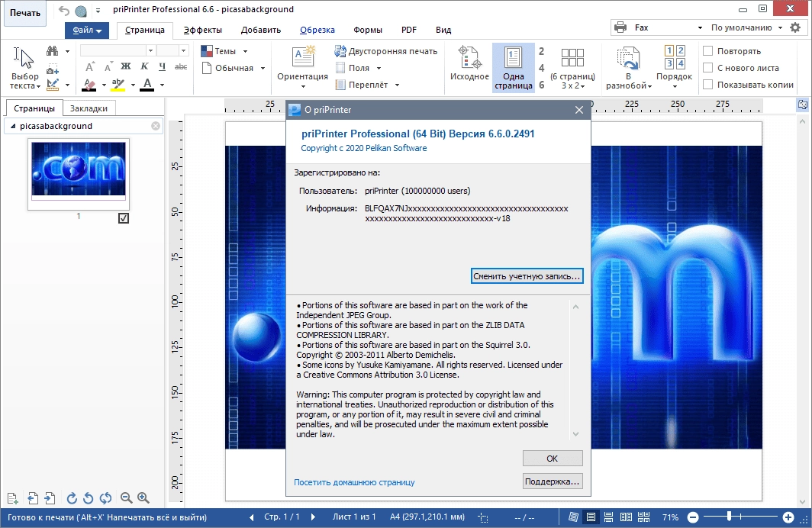Switch to the Обрезка ribbon tab

coord(317,30)
